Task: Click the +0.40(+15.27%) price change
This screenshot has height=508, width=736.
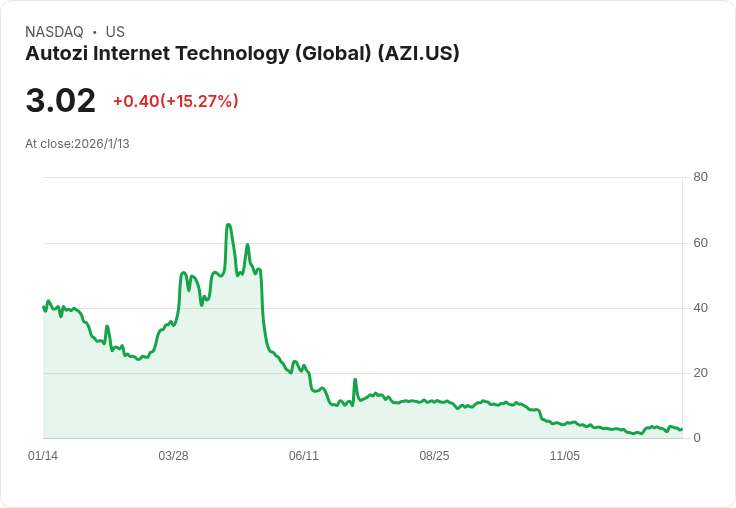Action: click(176, 101)
